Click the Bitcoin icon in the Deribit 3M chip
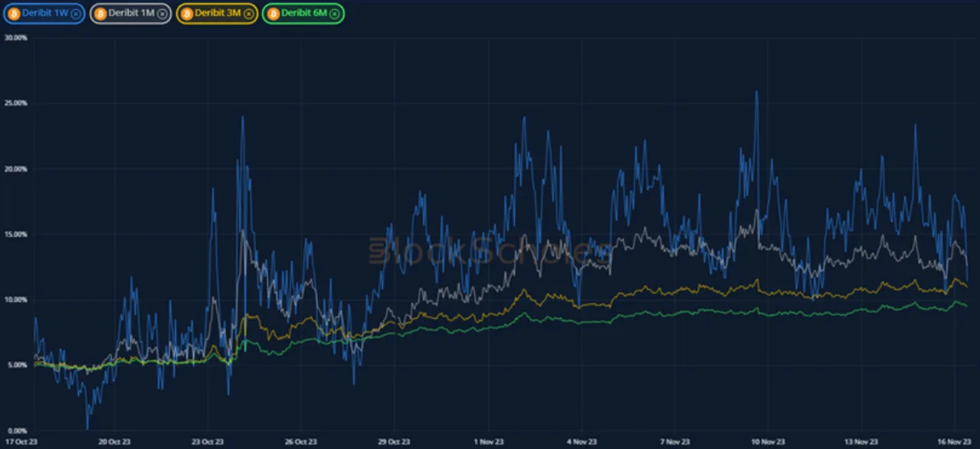980x449 pixels. point(187,14)
